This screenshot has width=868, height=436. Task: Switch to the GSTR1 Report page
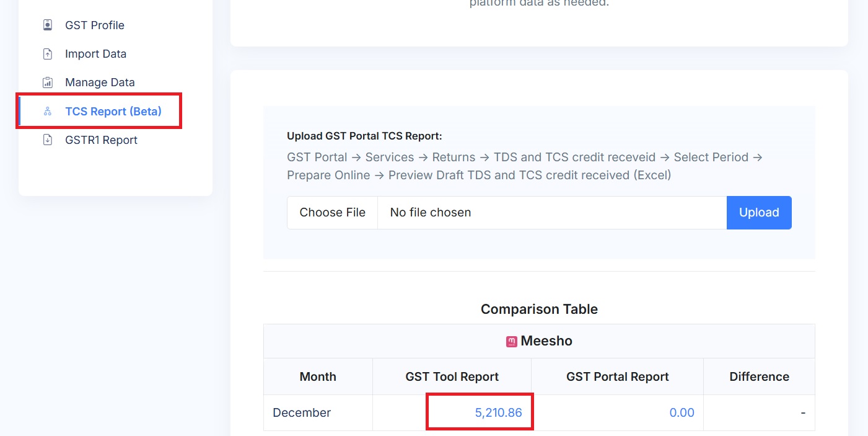(101, 140)
